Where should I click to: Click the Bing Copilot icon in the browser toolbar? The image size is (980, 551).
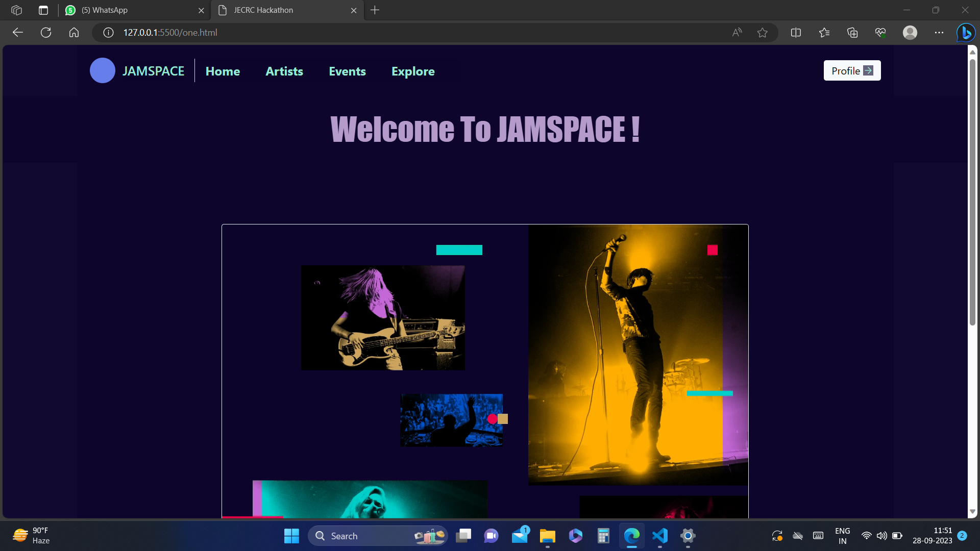[x=966, y=32]
